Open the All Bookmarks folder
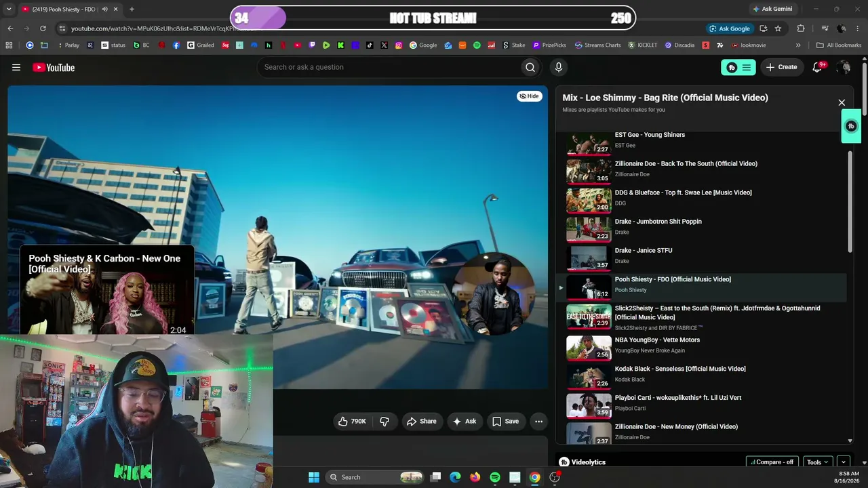 (x=839, y=45)
